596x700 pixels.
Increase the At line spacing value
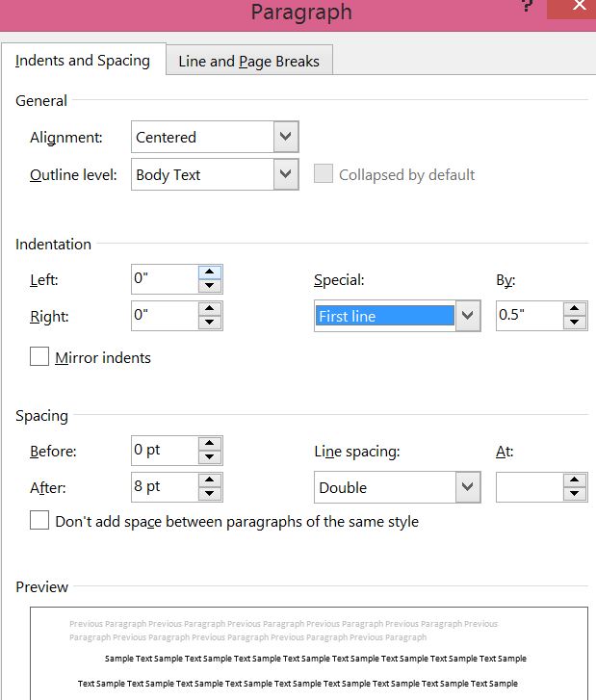click(575, 480)
